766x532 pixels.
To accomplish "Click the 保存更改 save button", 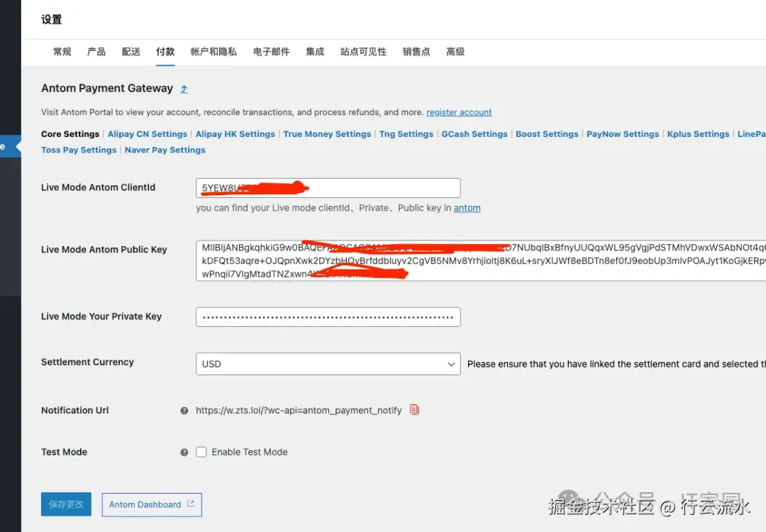I will click(x=65, y=504).
